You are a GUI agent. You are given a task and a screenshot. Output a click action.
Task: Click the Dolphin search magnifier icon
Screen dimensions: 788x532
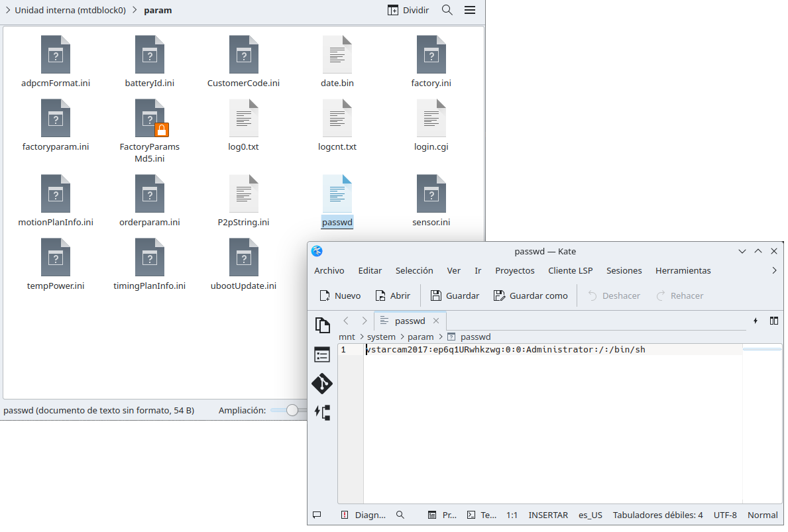[x=447, y=10]
